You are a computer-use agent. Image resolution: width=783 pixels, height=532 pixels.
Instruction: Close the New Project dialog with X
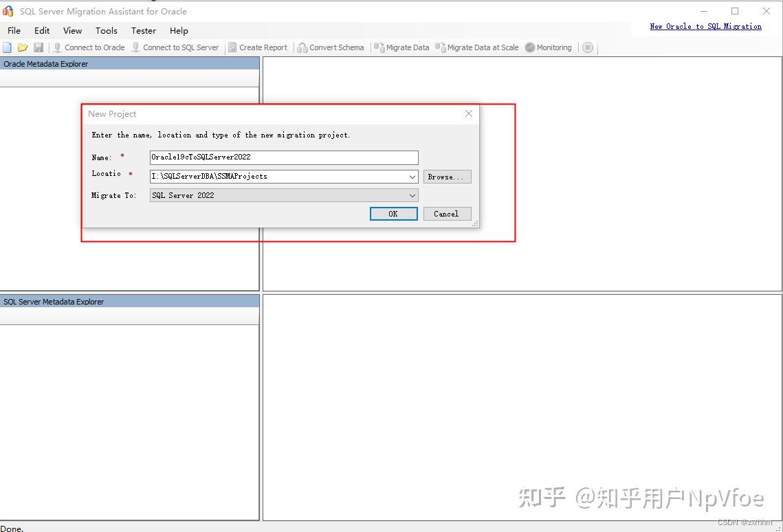(468, 113)
